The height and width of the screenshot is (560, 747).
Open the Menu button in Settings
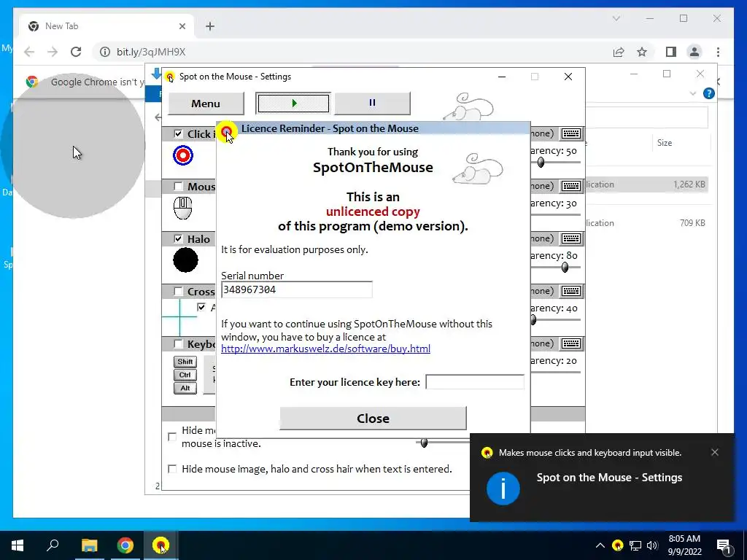(x=206, y=104)
